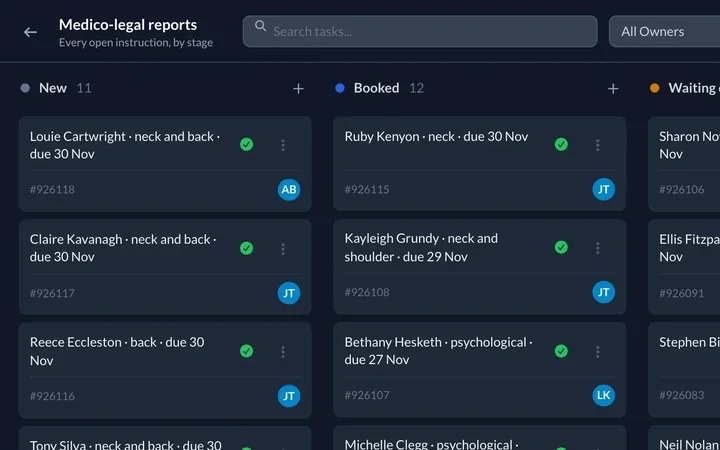Click task ID #926116
Viewport: 720px width, 450px height.
pyautogui.click(x=52, y=396)
